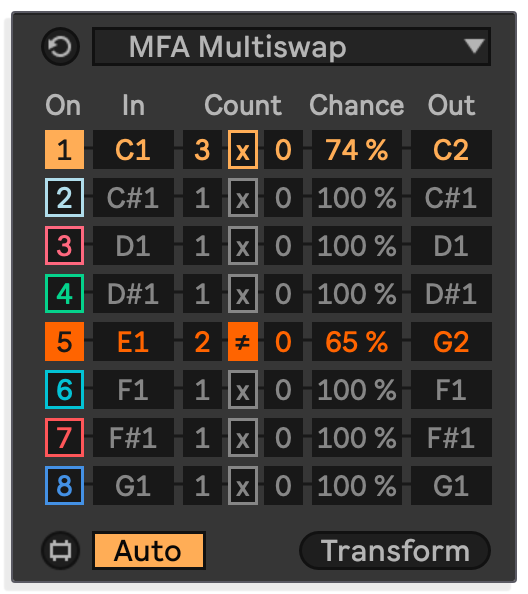
Task: Enable row 4 On switch
Action: (64, 294)
